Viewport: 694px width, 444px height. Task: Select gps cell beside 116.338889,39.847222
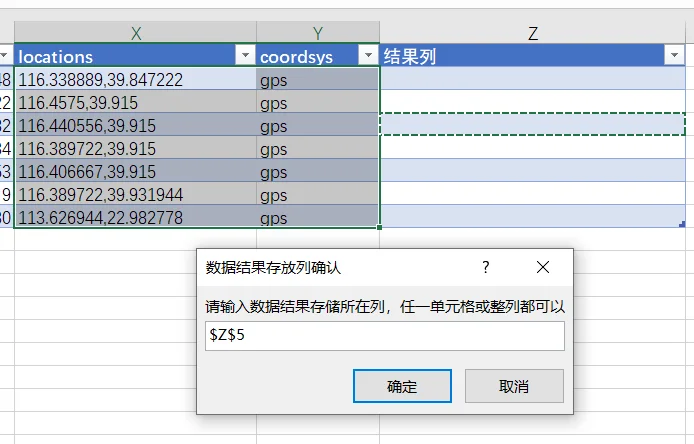click(x=318, y=78)
